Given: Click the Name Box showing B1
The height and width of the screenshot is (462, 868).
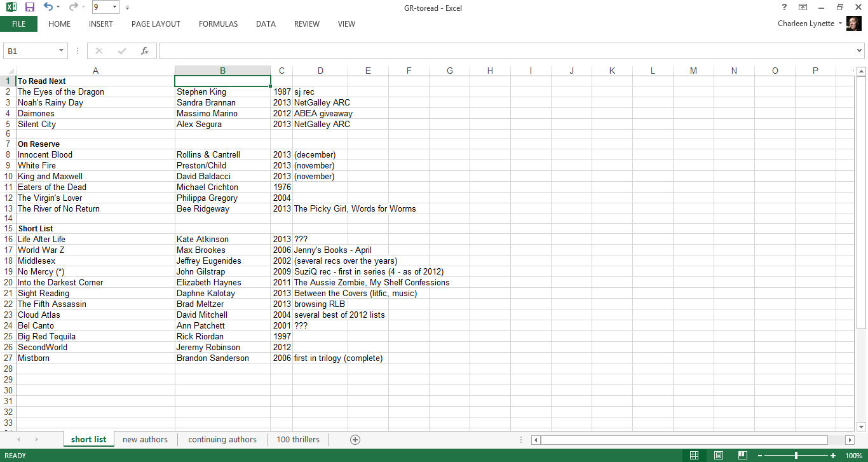Looking at the screenshot, I should (x=31, y=51).
